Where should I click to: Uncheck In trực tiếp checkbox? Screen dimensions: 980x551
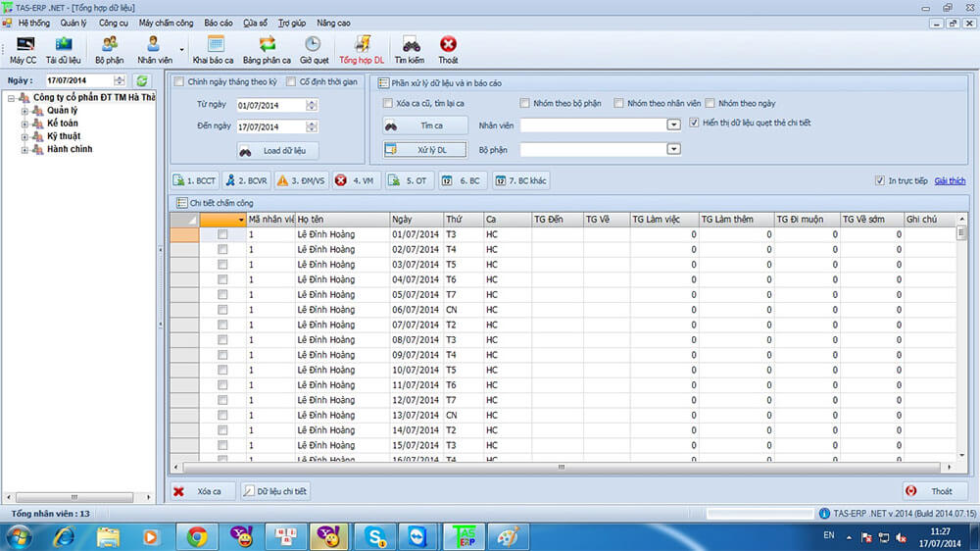point(880,180)
